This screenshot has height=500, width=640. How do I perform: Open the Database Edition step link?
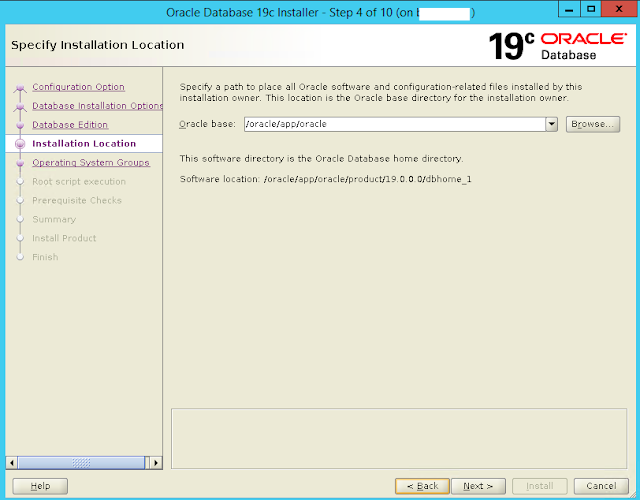[x=70, y=125]
